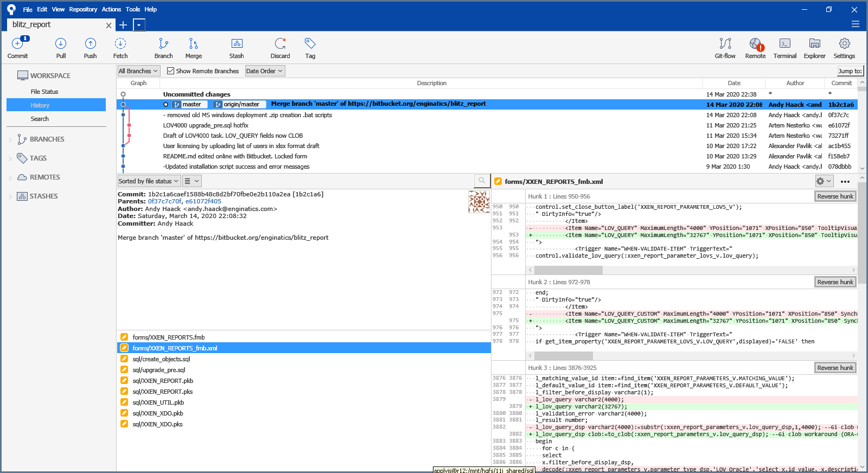Fetch from remote via Fetch icon
The image size is (868, 473).
point(120,47)
